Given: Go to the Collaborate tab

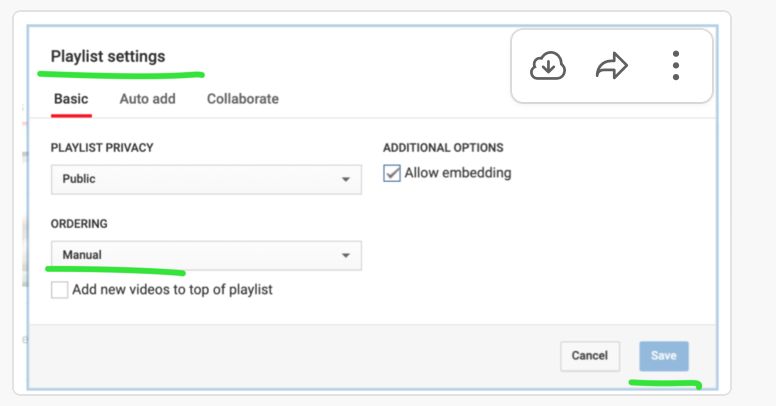Looking at the screenshot, I should tap(243, 99).
